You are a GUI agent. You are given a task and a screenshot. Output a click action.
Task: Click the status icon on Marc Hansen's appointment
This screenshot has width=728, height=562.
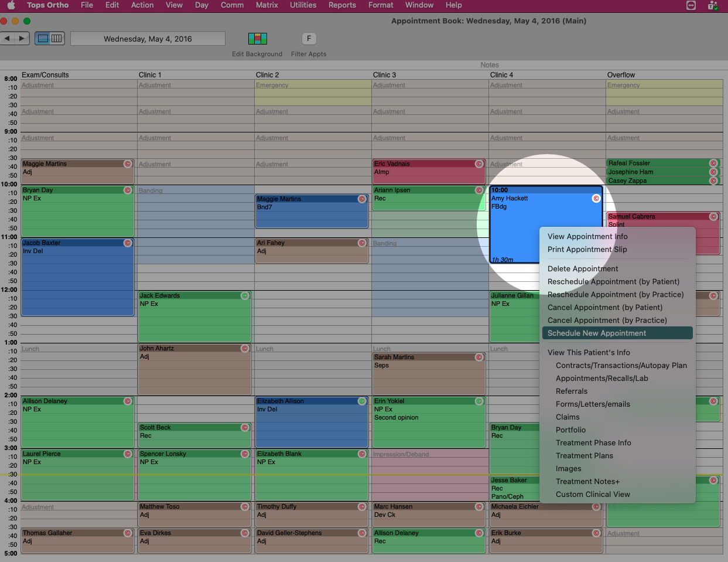point(479,507)
